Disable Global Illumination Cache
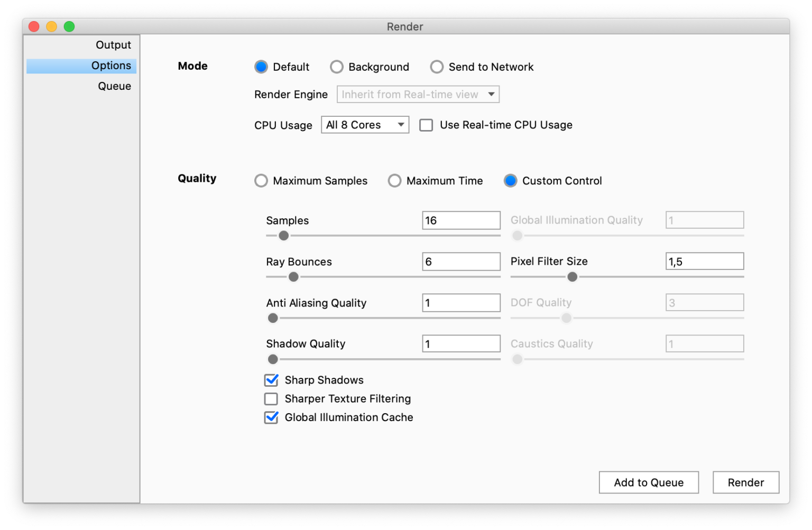Screen dimensions: 812x530 (271, 417)
